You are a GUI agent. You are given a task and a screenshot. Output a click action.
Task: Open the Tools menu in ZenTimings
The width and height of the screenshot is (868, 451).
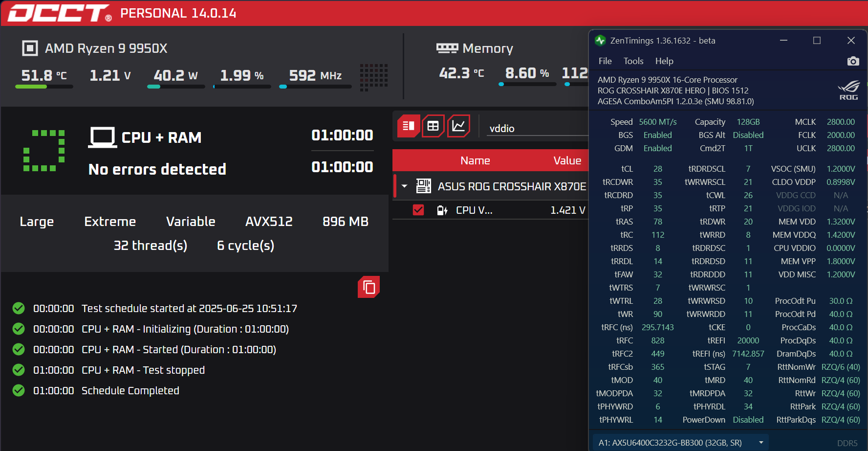click(x=633, y=61)
